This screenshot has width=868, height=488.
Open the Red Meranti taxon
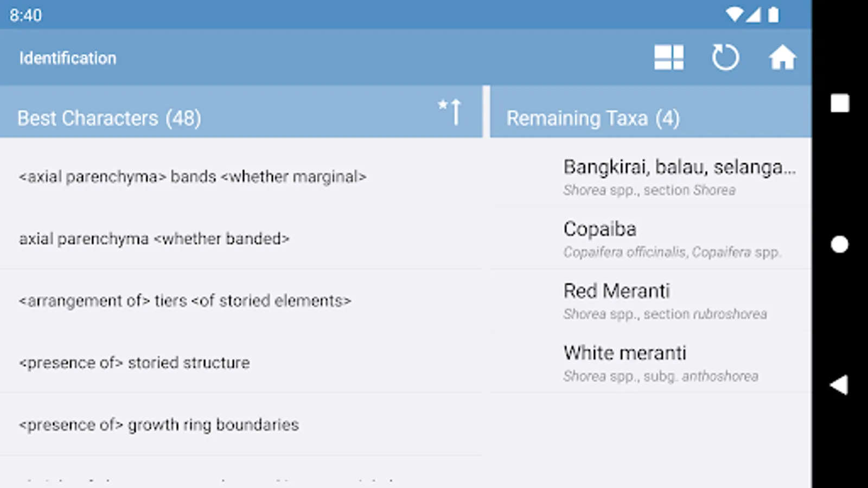pyautogui.click(x=665, y=300)
